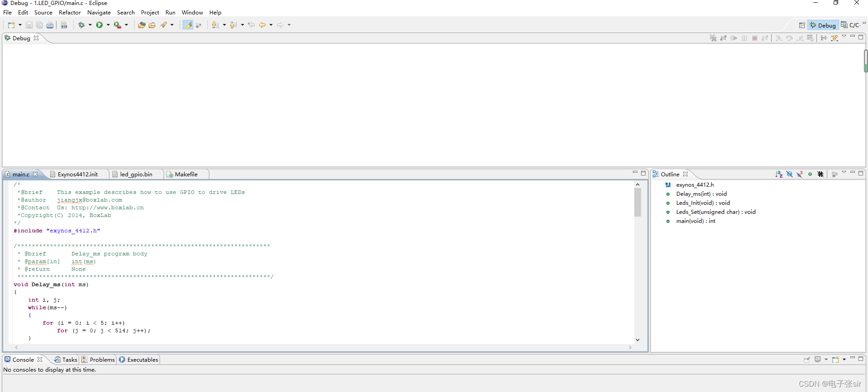Click the Open Type folder icon
The image size is (868, 392).
click(x=142, y=25)
